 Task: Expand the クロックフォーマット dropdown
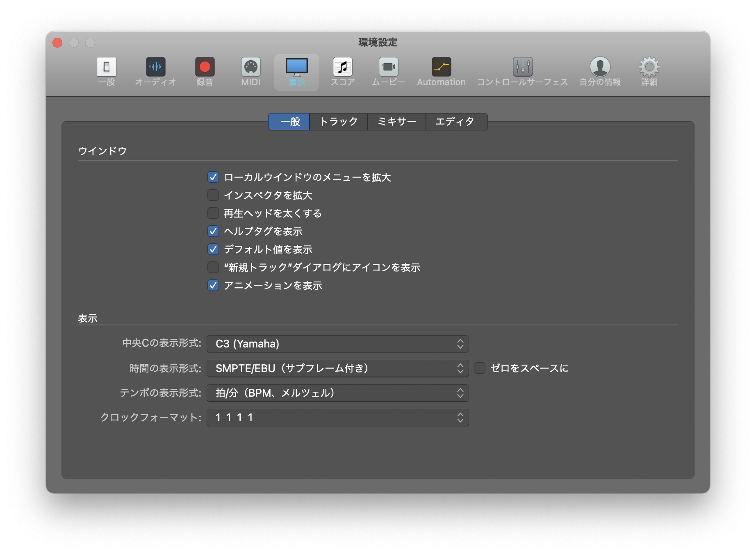click(337, 418)
